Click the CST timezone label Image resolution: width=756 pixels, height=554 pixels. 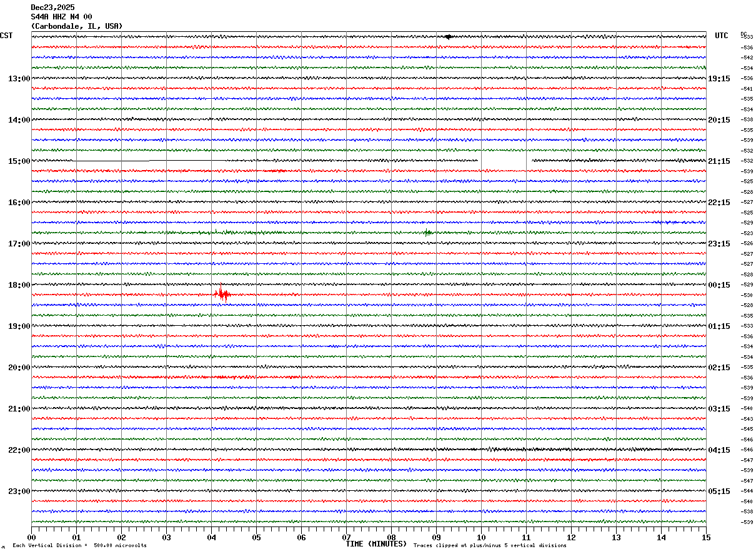6,36
